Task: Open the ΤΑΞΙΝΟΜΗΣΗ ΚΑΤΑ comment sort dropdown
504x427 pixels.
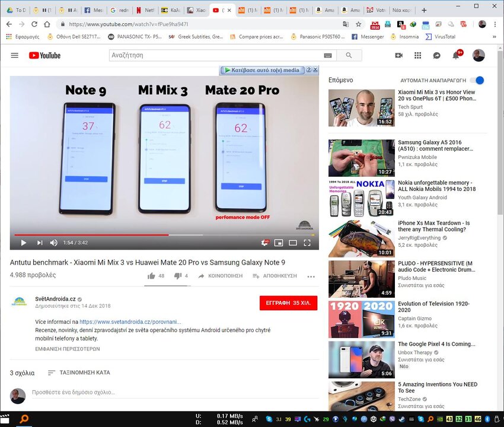Action: pos(79,372)
